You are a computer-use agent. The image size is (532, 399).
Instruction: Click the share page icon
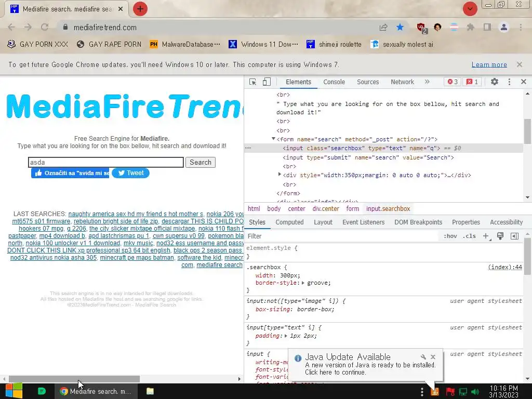point(383,27)
